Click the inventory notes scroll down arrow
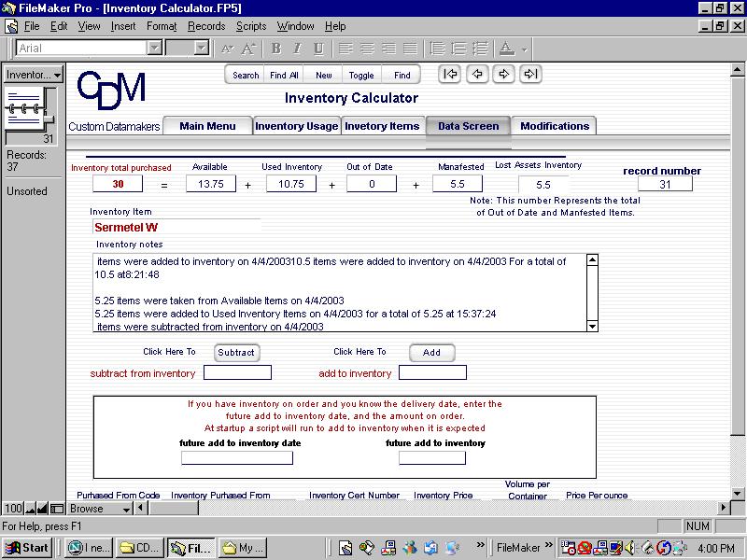747x560 pixels. coord(592,326)
